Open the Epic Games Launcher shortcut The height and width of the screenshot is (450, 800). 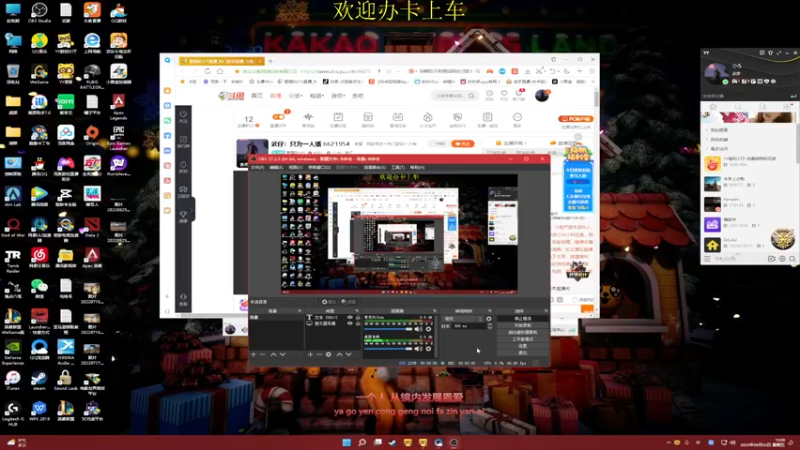[118, 137]
